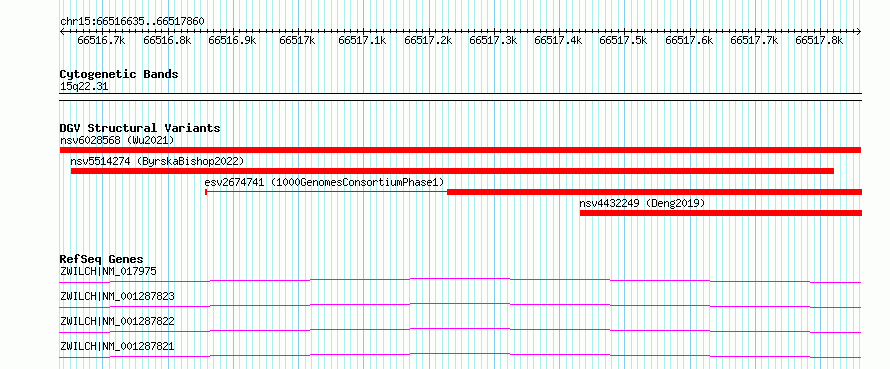Viewport: 890px width, 369px height.
Task: Click the nsv5514274 (ByrskaBishop2022) variant bar
Action: 452,171
